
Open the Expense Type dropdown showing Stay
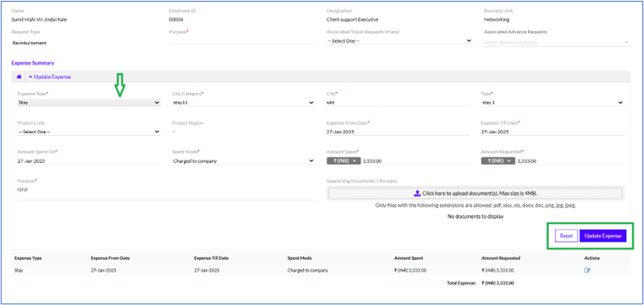click(89, 103)
